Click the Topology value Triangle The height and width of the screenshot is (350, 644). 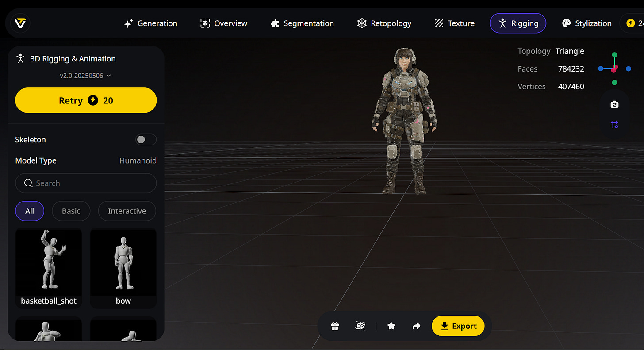[570, 51]
